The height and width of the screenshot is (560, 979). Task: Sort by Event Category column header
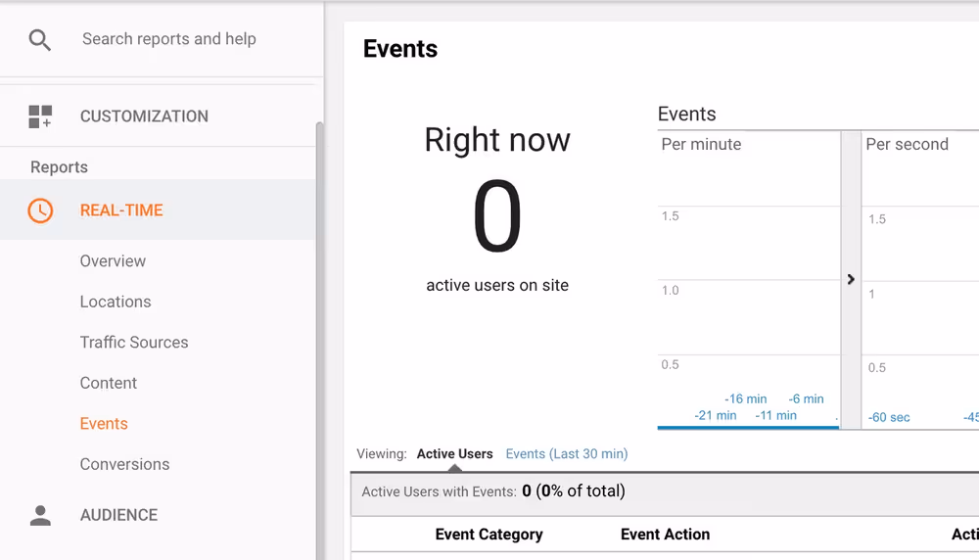(489, 535)
